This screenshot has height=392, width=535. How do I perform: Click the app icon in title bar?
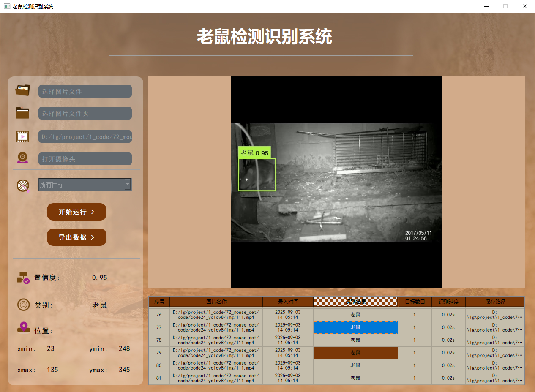click(7, 6)
